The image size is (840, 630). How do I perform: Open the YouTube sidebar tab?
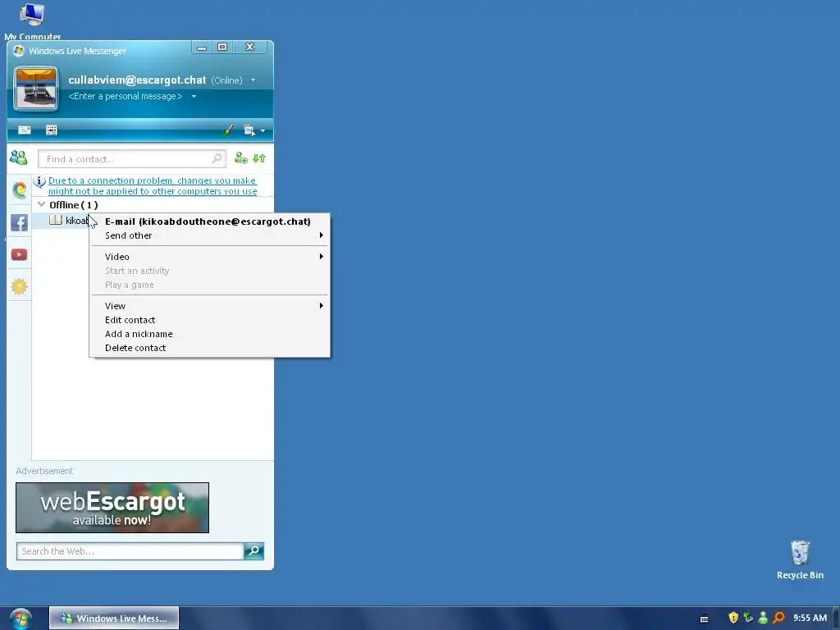click(20, 254)
